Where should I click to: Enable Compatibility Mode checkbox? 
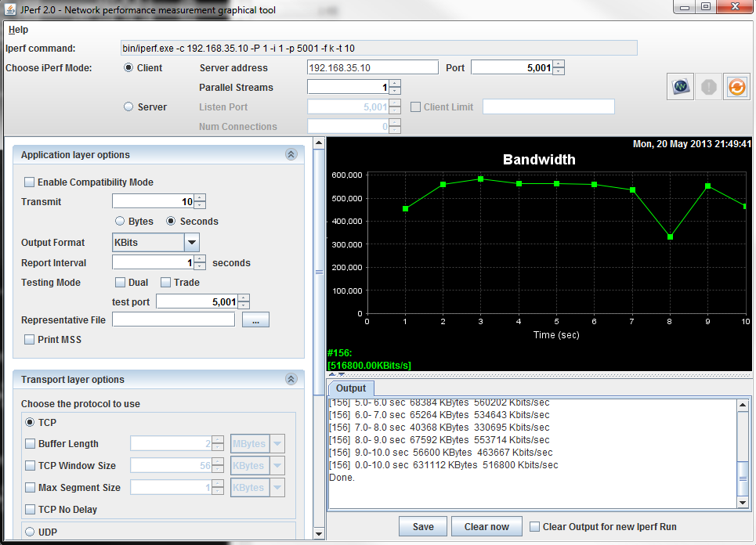pos(30,182)
